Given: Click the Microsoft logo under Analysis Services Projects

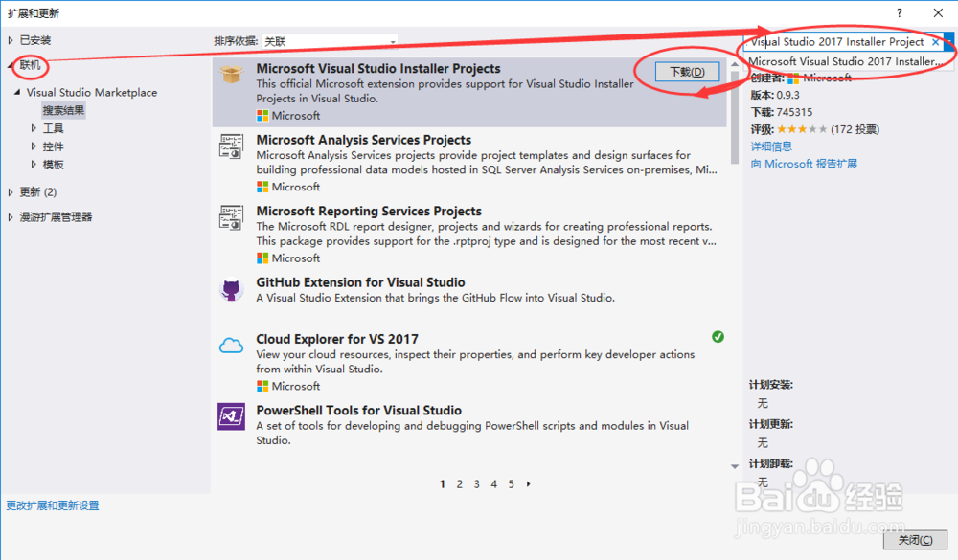Looking at the screenshot, I should [262, 187].
